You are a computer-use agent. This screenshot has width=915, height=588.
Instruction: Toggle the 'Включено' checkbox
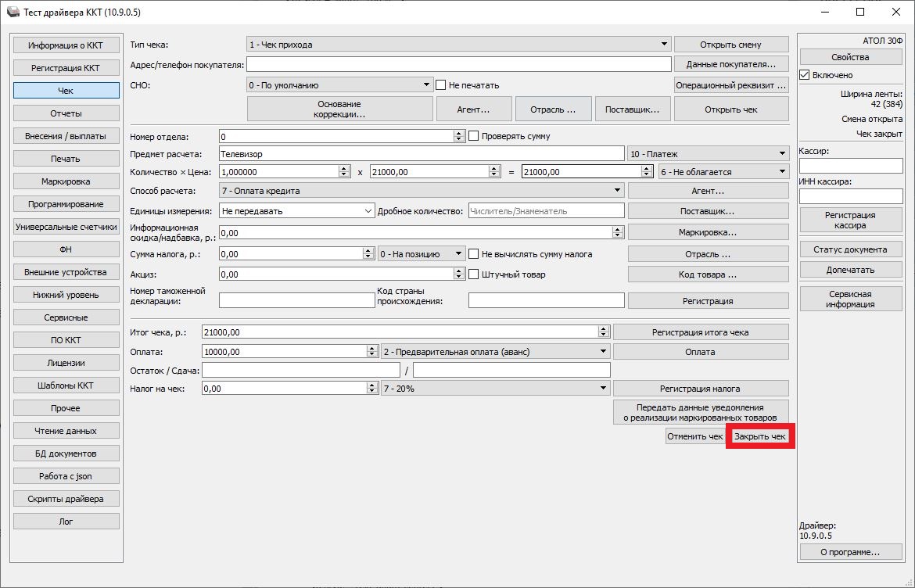pyautogui.click(x=805, y=75)
